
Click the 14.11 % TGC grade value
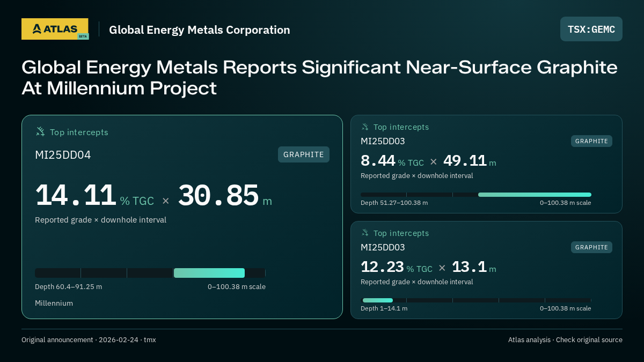point(94,196)
